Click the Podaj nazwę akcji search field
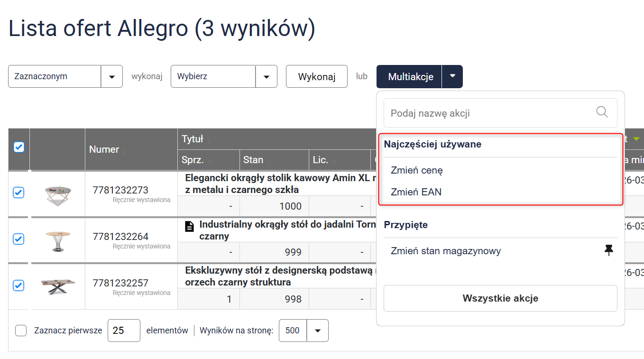The height and width of the screenshot is (359, 644). tap(488, 113)
